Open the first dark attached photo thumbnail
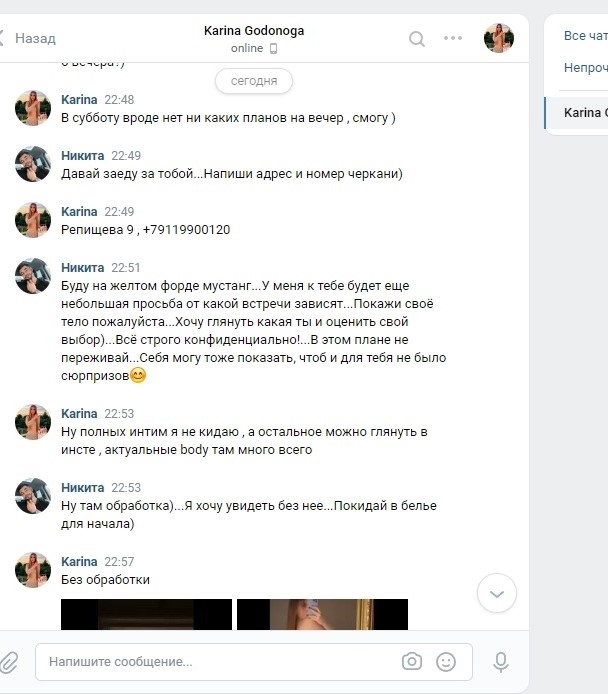608x694 pixels. 146,614
